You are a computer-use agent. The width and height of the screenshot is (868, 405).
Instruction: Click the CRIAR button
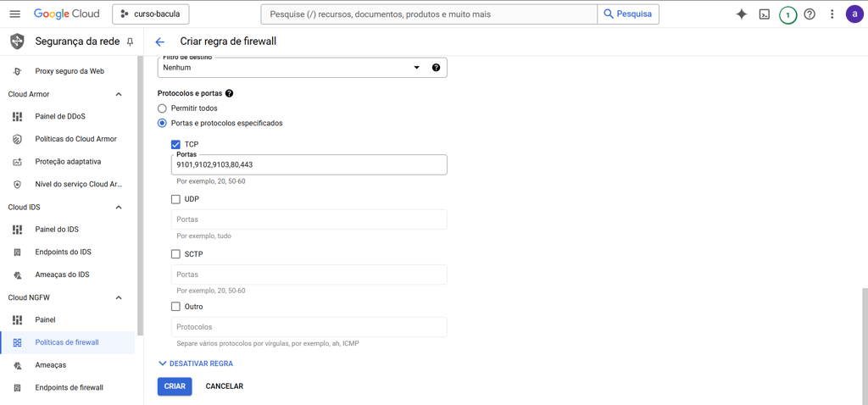click(175, 386)
